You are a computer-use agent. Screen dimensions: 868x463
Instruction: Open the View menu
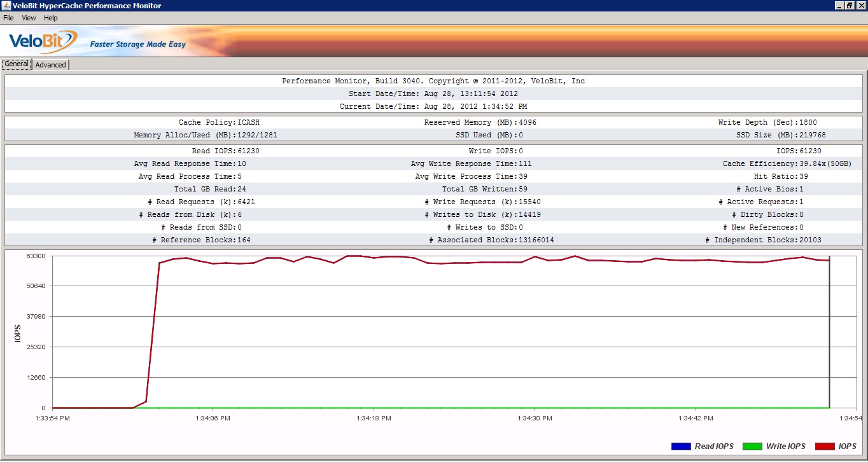tap(29, 18)
